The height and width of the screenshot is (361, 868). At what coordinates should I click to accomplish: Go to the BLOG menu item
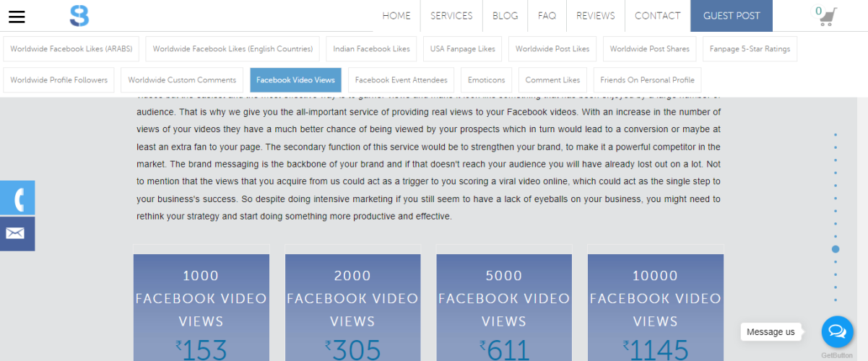pyautogui.click(x=505, y=16)
